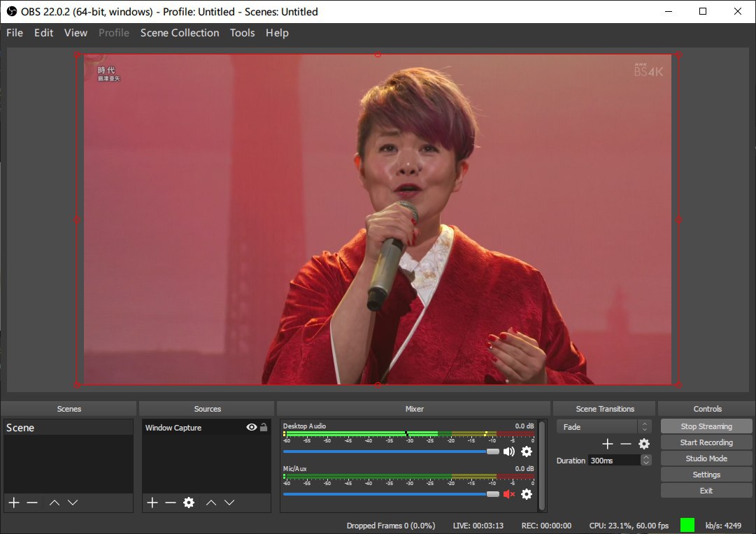
Task: Move source down with arrow icon
Action: (x=229, y=503)
